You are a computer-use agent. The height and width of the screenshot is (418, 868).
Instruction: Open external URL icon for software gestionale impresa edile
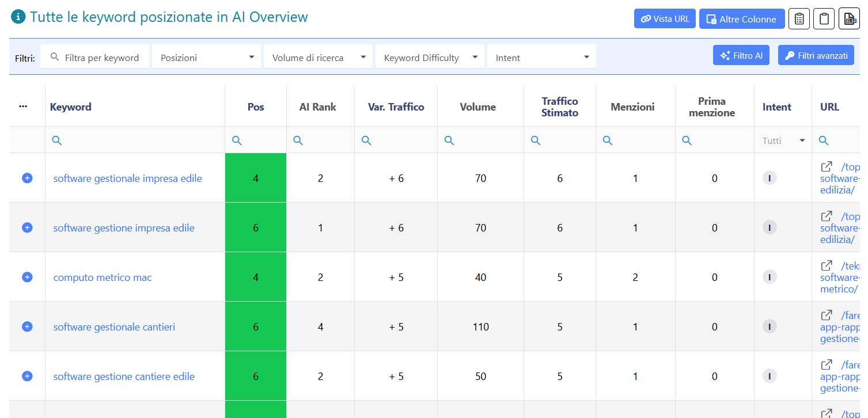[x=827, y=166]
